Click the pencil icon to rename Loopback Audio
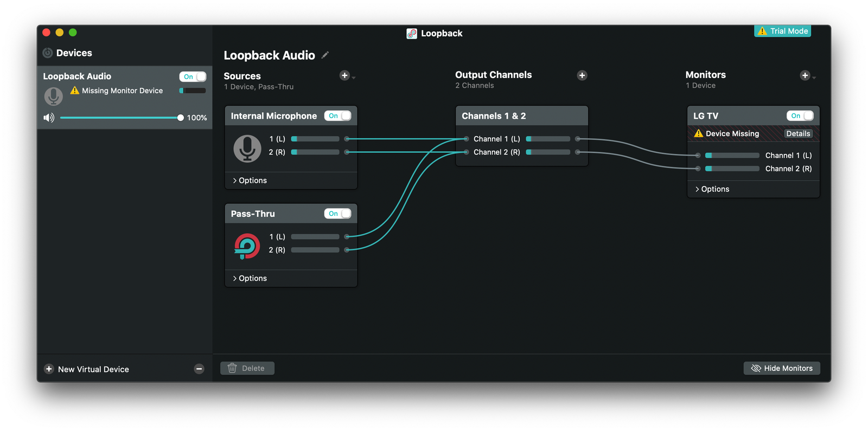This screenshot has width=868, height=431. (325, 55)
